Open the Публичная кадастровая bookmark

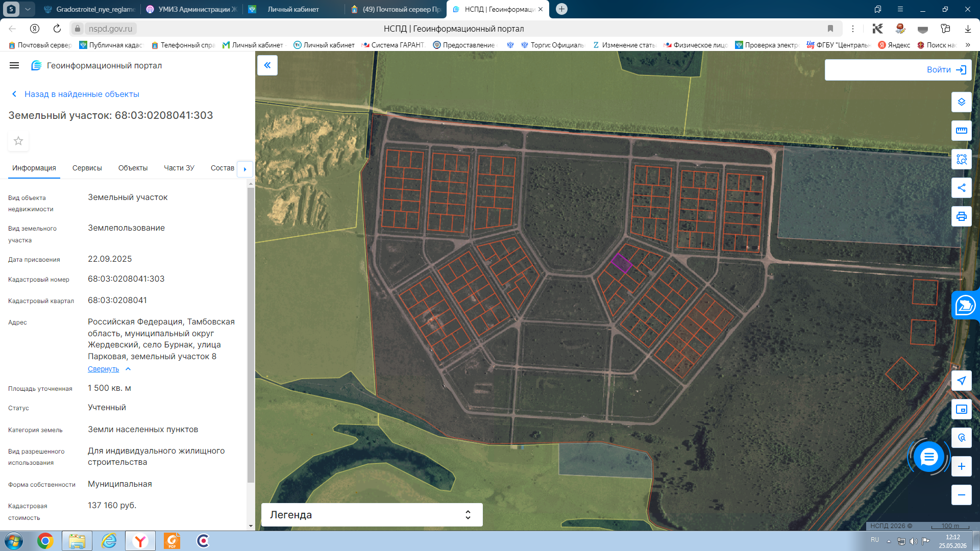click(111, 45)
